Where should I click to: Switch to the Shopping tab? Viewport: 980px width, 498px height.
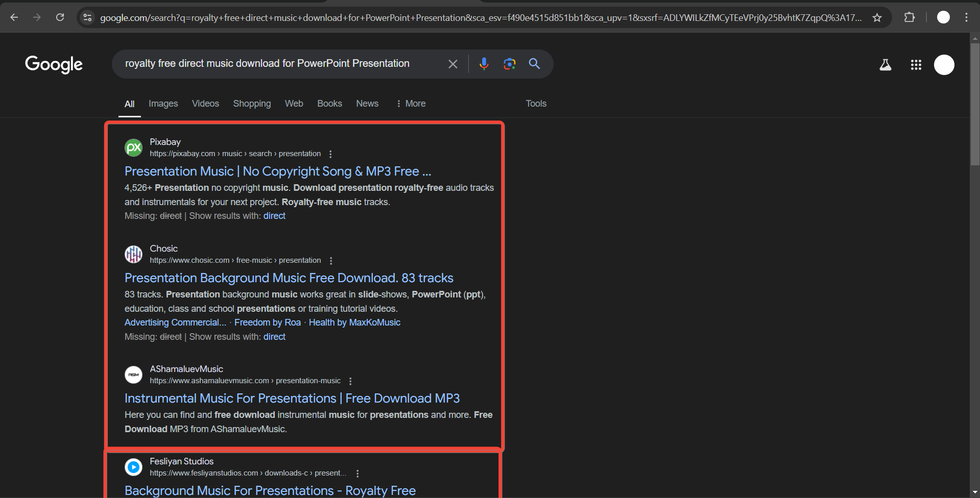[x=252, y=104]
